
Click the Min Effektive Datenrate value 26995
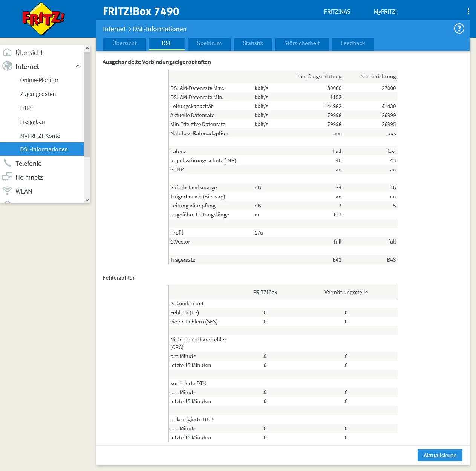click(x=389, y=124)
